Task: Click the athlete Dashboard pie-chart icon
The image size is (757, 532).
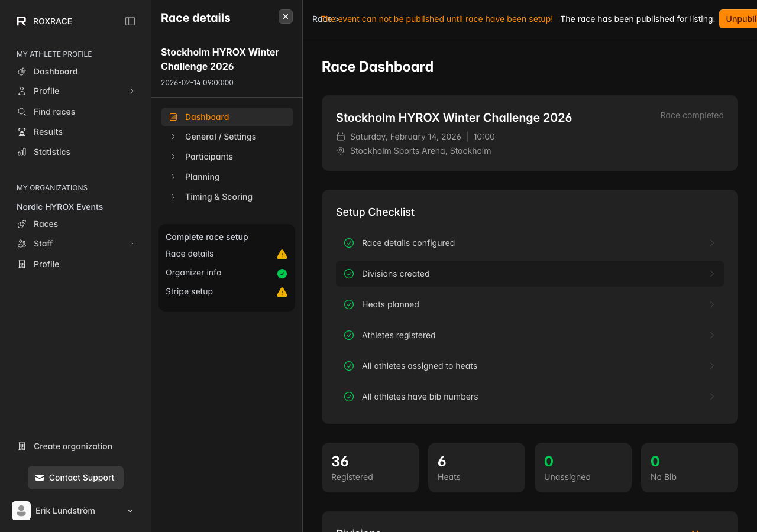Action: point(22,72)
